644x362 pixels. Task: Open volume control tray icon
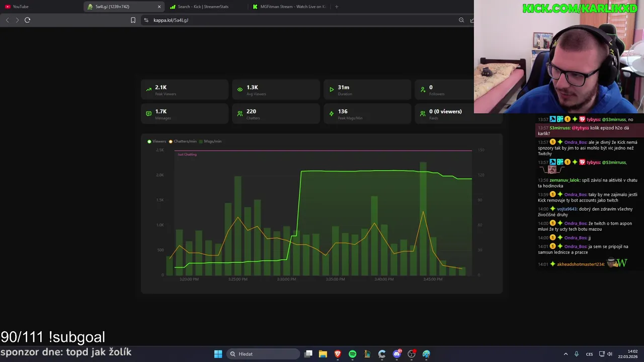[610, 354]
